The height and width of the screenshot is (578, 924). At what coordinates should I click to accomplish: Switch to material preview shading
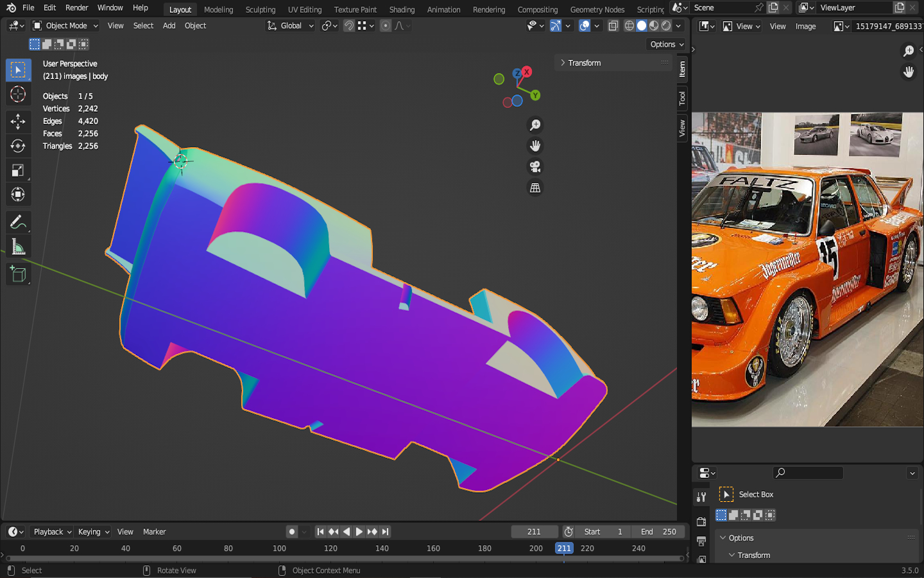pyautogui.click(x=654, y=26)
